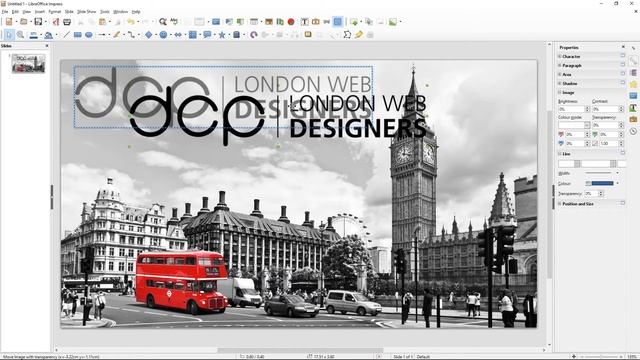Screen dimensions: 640x360
Task: Click the Undo arrow icon
Action: 131,22
